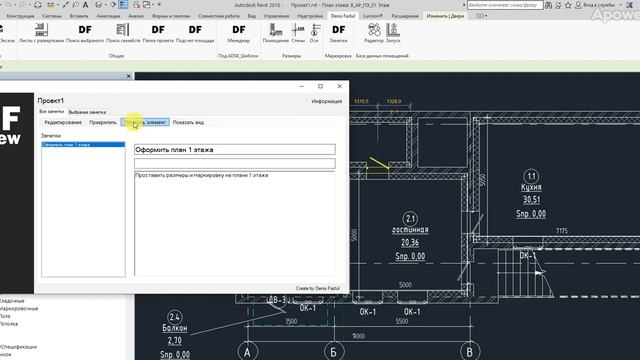Click the note title field Оформить план 1 этажа
The width and height of the screenshot is (640, 360).
pos(235,150)
